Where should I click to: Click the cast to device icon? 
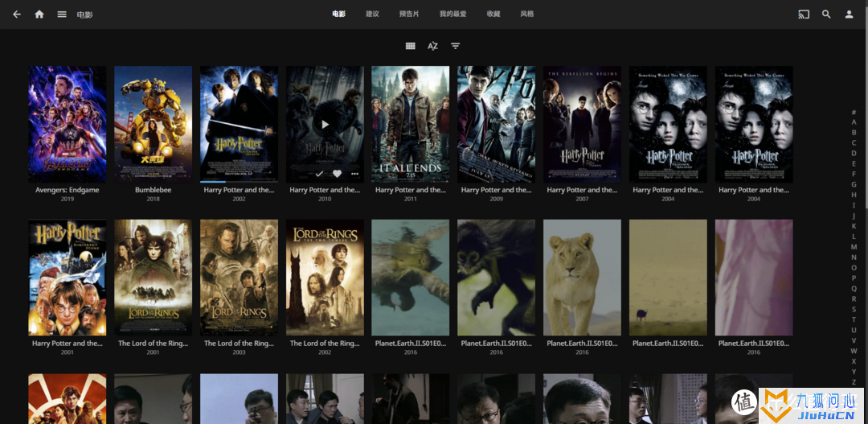pyautogui.click(x=804, y=14)
